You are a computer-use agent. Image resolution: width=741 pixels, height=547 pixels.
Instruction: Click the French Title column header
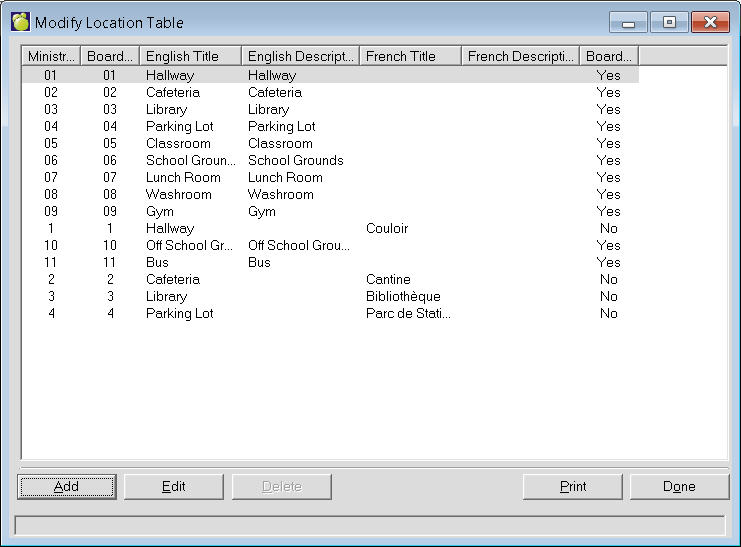410,56
